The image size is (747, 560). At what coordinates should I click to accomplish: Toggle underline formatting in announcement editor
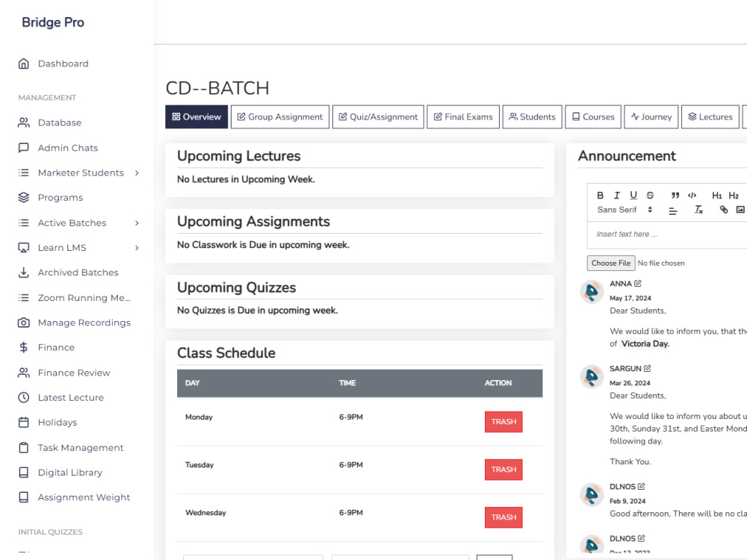[633, 195]
